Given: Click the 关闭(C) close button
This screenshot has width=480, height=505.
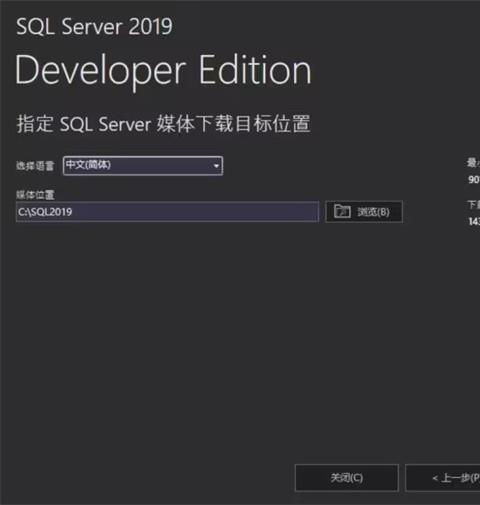Looking at the screenshot, I should pos(347,478).
